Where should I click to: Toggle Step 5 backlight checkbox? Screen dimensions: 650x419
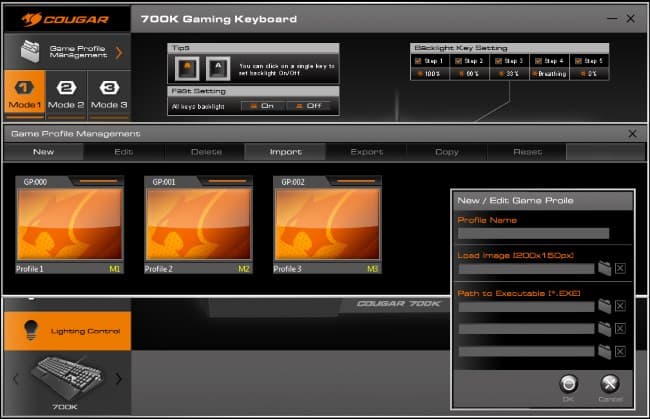click(x=578, y=61)
